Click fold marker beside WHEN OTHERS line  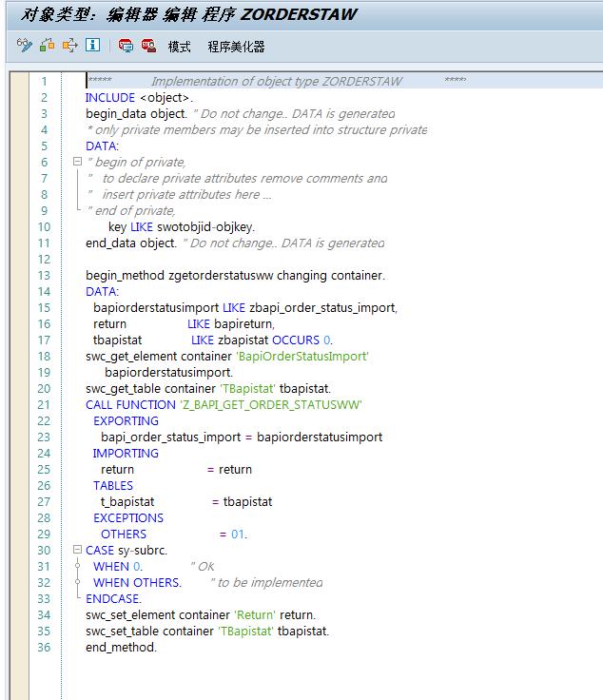click(77, 583)
